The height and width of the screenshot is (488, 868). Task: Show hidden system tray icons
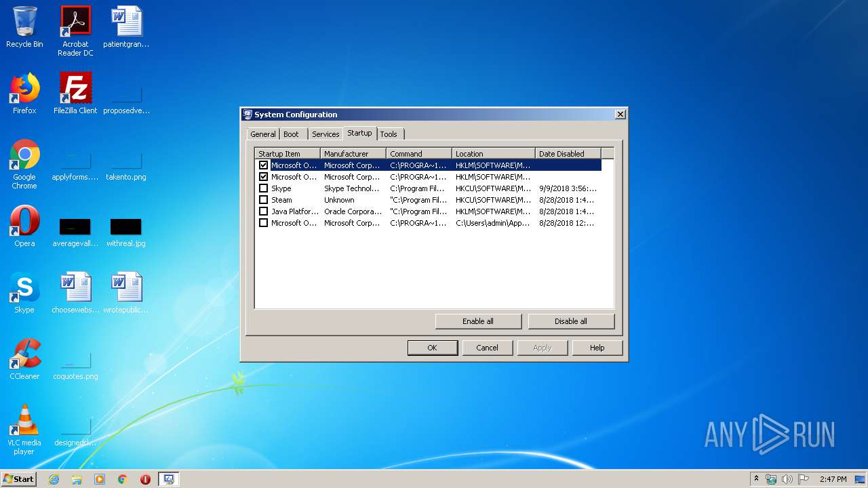[756, 479]
